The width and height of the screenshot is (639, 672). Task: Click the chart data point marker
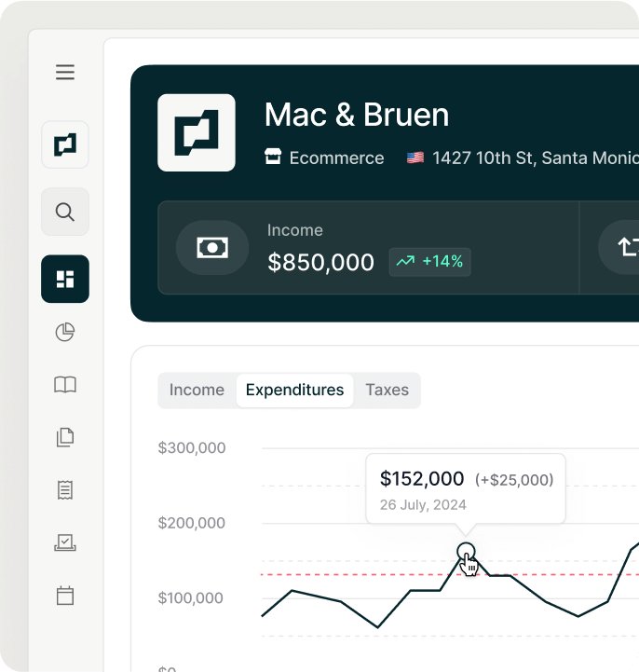point(467,551)
